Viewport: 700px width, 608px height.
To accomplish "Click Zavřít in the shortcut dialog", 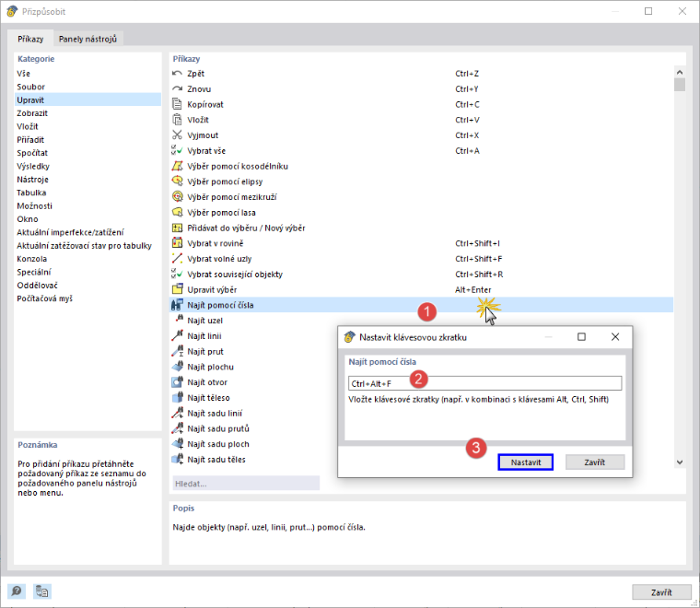I will [595, 462].
